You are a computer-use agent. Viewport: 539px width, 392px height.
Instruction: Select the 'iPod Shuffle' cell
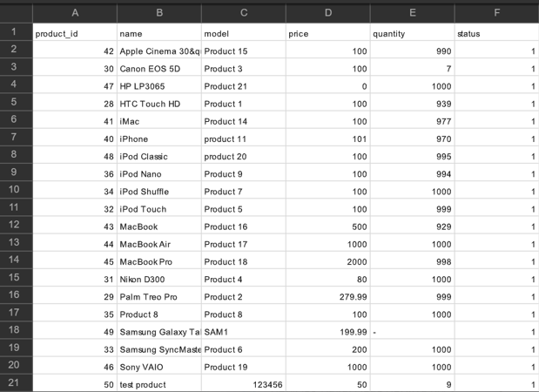pyautogui.click(x=159, y=190)
